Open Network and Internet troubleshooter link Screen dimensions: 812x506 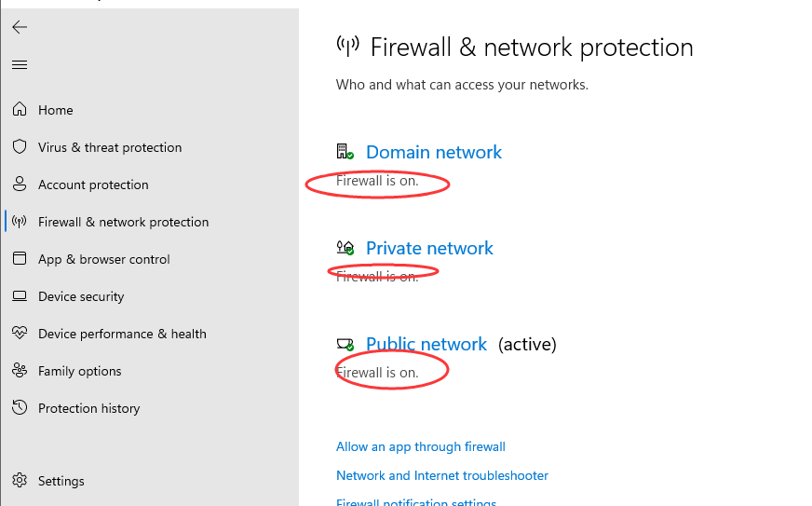(x=441, y=475)
